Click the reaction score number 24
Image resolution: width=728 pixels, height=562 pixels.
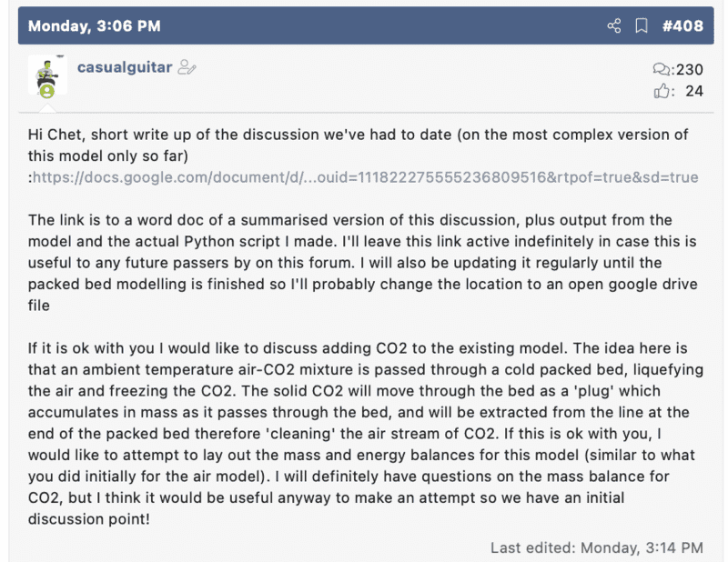693,91
